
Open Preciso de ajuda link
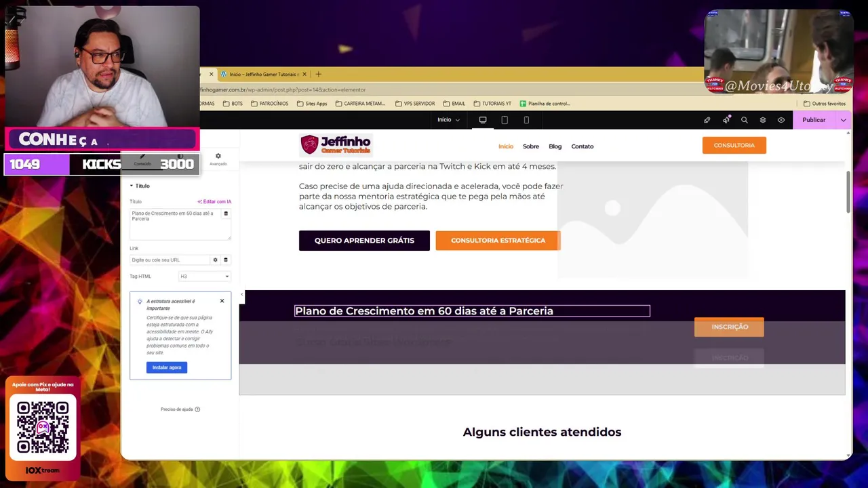(180, 409)
